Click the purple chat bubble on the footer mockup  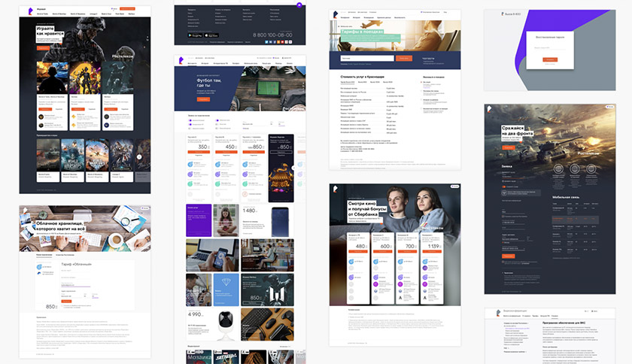[x=299, y=5]
